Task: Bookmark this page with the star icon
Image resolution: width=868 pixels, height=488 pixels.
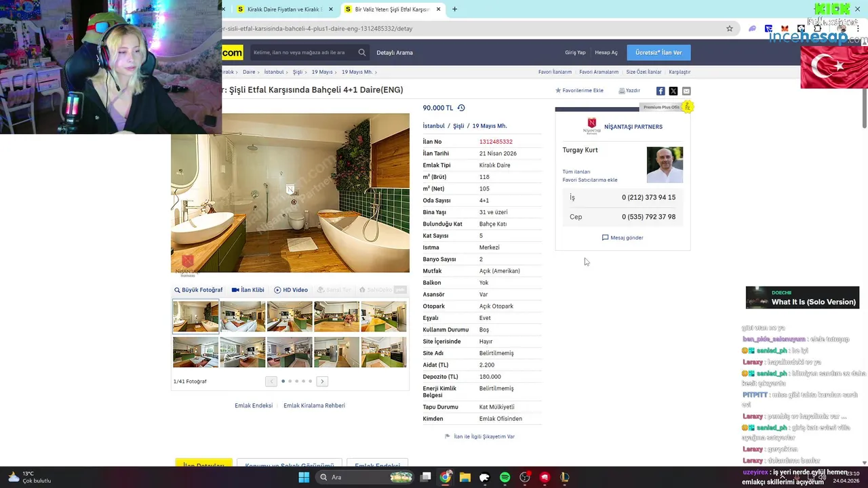Action: [730, 28]
